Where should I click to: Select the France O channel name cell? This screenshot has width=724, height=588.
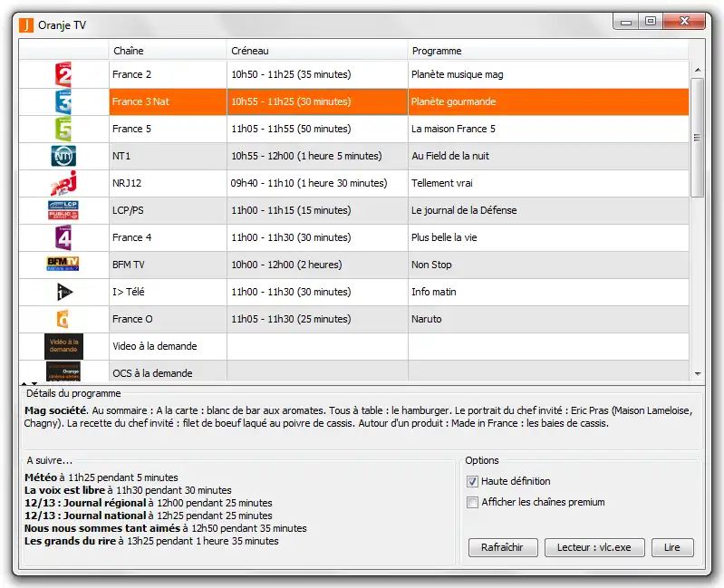click(168, 320)
